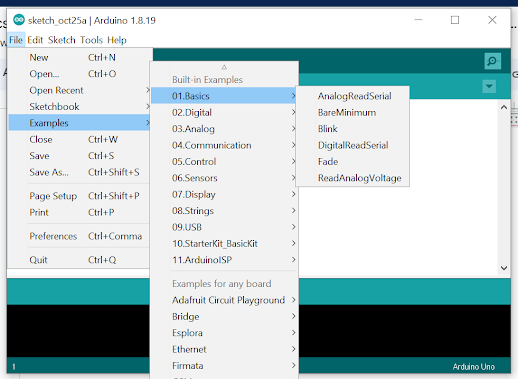Open the DigitalReadSerial example
This screenshot has width=518, height=379.
point(353,145)
